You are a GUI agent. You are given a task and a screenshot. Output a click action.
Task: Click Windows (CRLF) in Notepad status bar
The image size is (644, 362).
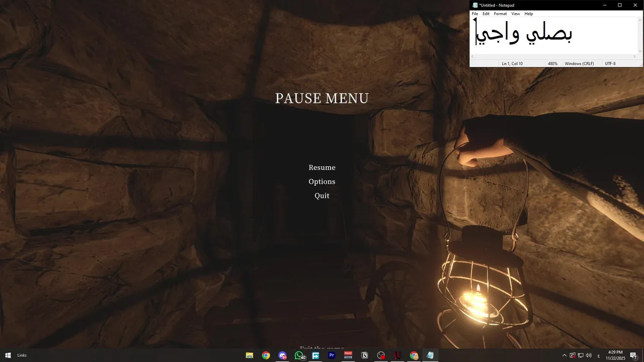(579, 63)
